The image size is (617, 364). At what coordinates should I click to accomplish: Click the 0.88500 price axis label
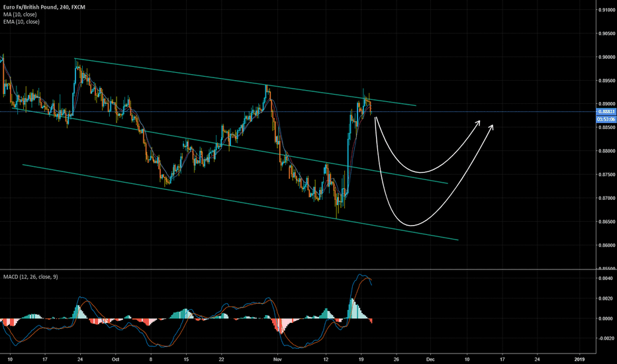(607, 128)
